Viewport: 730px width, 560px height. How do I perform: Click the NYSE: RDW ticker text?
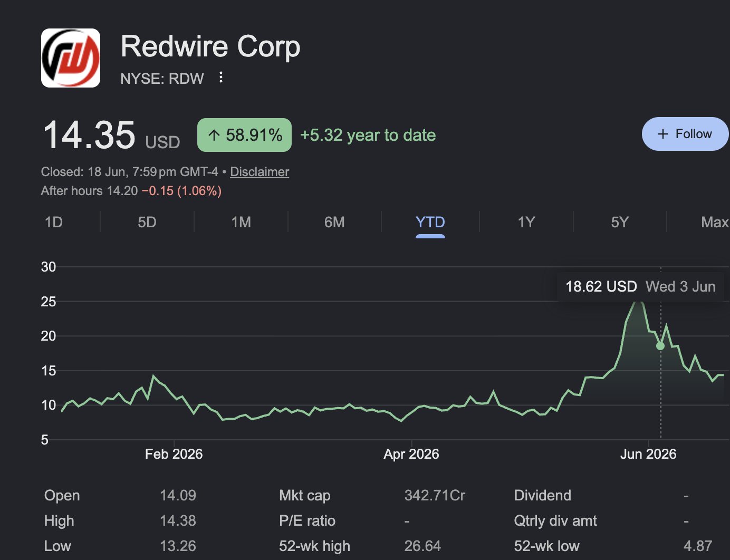click(162, 79)
